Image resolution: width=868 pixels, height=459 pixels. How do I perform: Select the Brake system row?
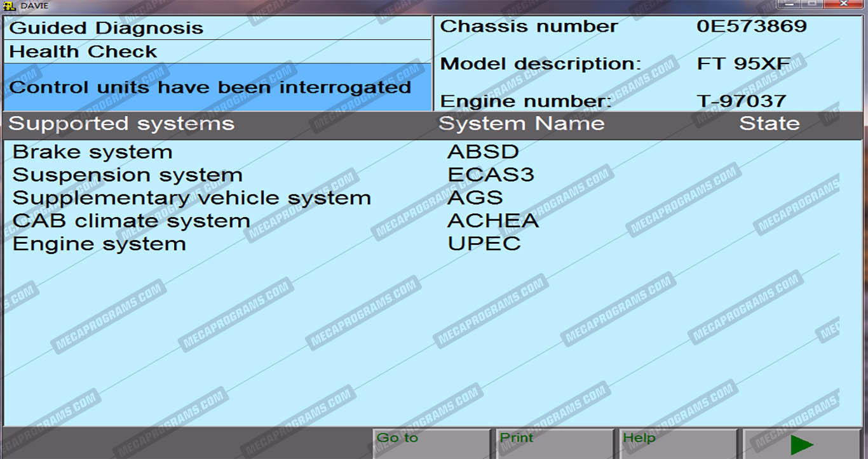coord(93,152)
